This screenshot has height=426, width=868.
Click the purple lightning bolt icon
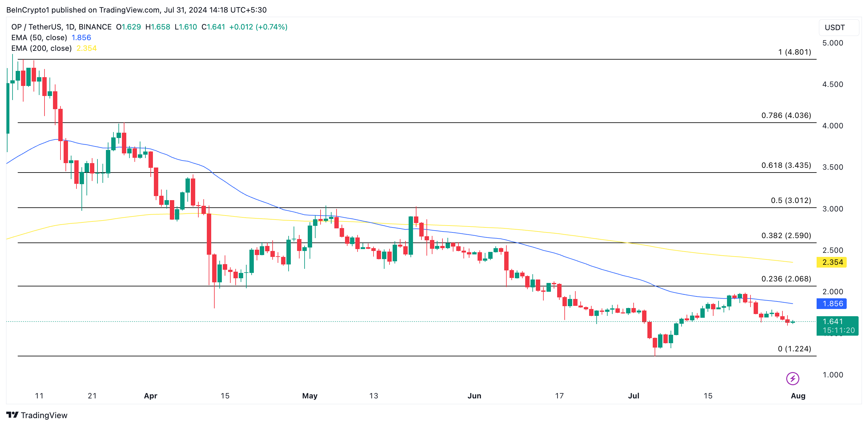792,378
